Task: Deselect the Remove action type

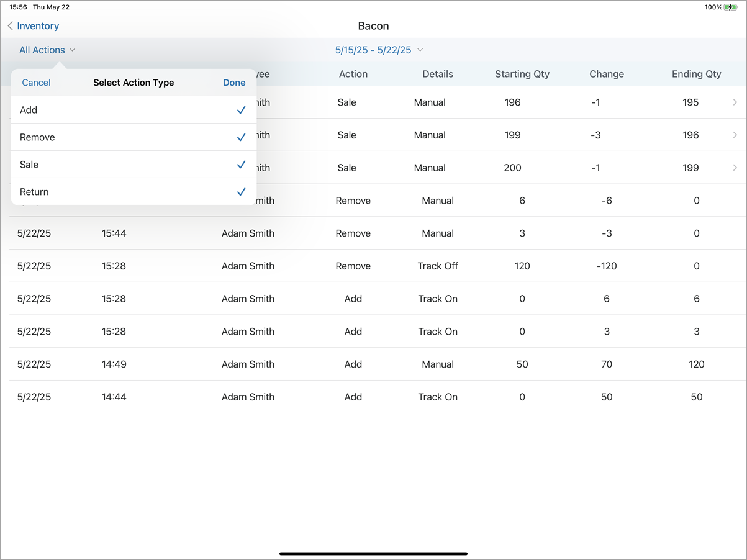Action: [x=241, y=137]
